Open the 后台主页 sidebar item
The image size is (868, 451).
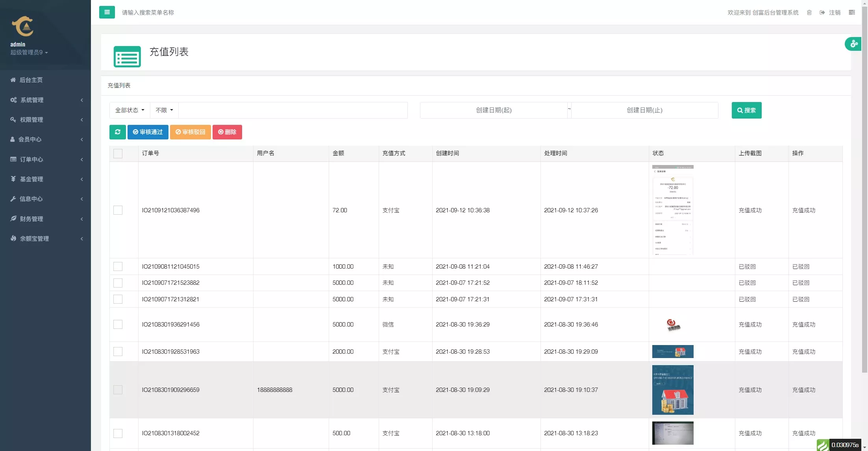pyautogui.click(x=31, y=80)
